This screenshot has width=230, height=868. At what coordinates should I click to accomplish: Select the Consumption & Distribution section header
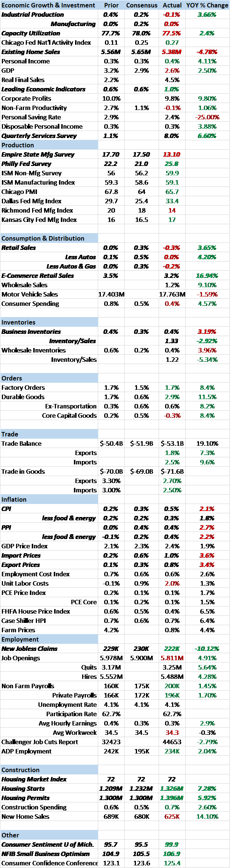pyautogui.click(x=49, y=238)
